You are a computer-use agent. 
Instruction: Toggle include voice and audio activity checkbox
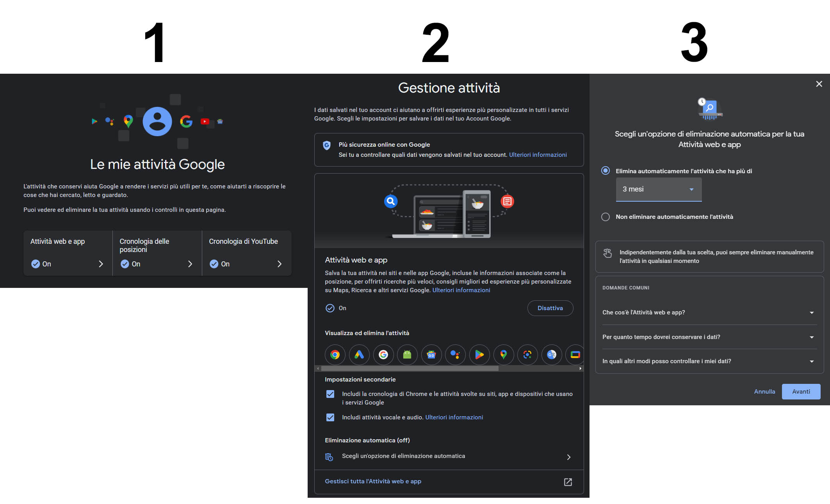pyautogui.click(x=330, y=417)
